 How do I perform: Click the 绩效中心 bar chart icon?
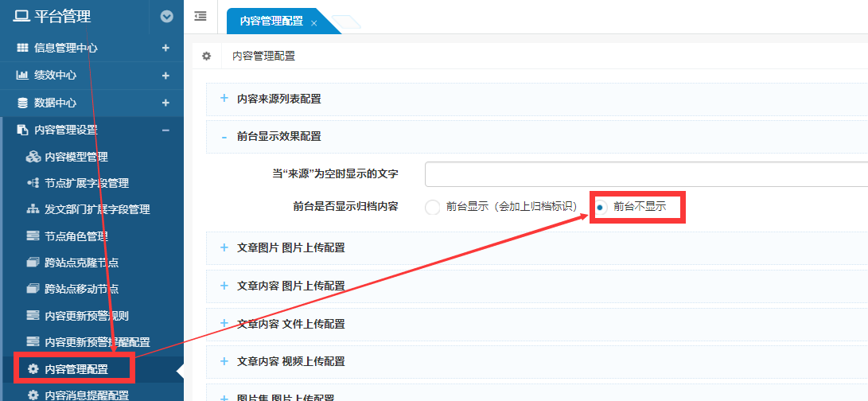tap(22, 76)
